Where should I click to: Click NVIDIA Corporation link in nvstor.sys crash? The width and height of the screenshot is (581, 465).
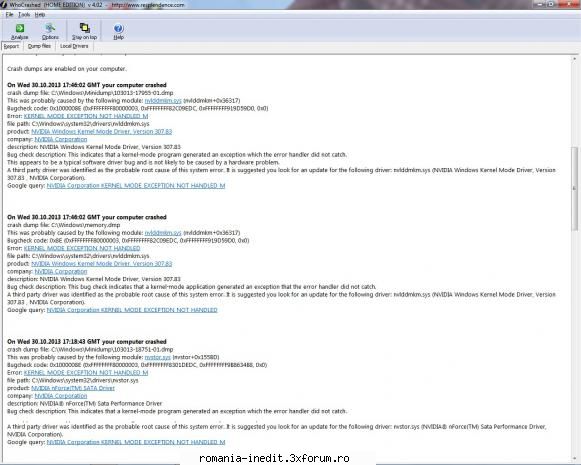point(61,396)
